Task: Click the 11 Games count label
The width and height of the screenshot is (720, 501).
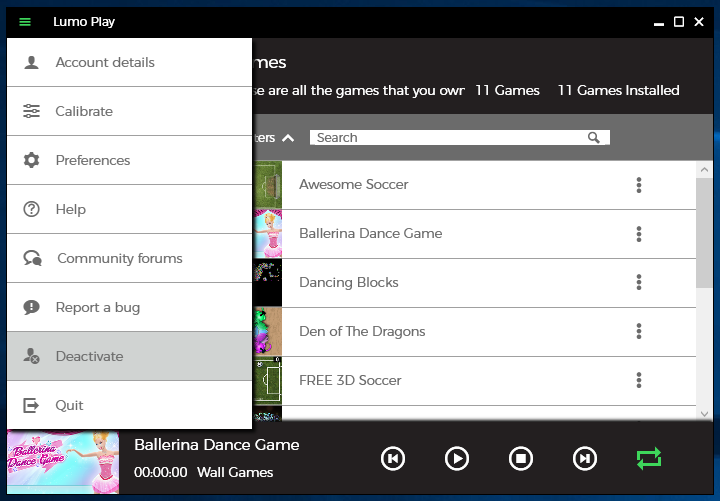Action: point(507,90)
